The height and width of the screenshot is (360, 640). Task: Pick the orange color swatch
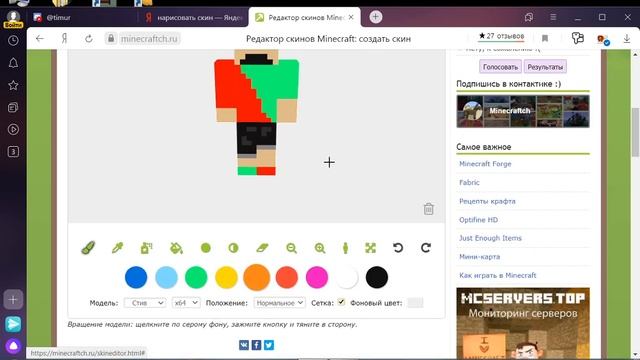coord(256,277)
